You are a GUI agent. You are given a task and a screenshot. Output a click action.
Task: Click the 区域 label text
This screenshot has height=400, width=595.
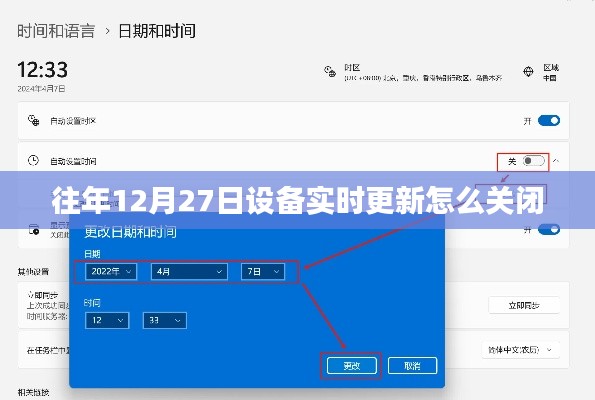tap(551, 68)
